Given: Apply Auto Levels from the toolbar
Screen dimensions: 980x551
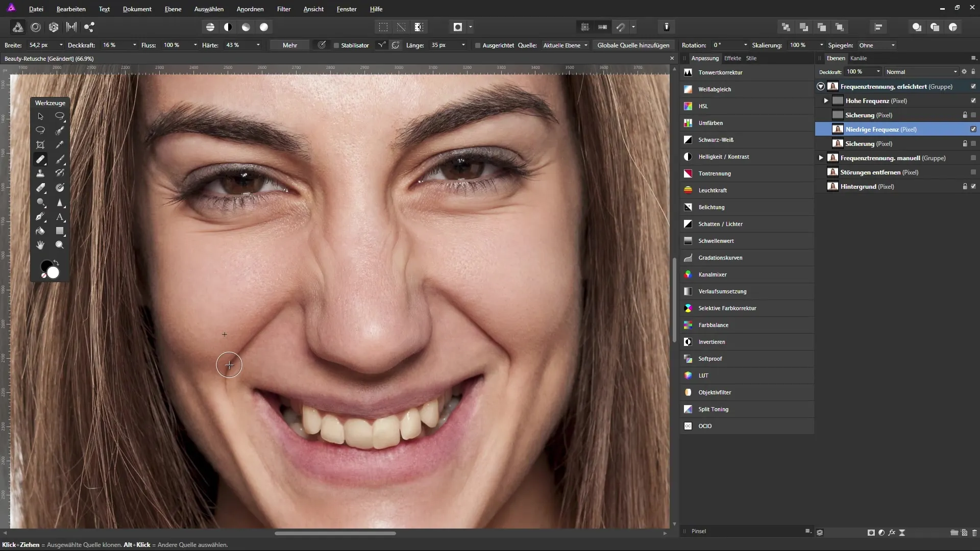Looking at the screenshot, I should (210, 27).
